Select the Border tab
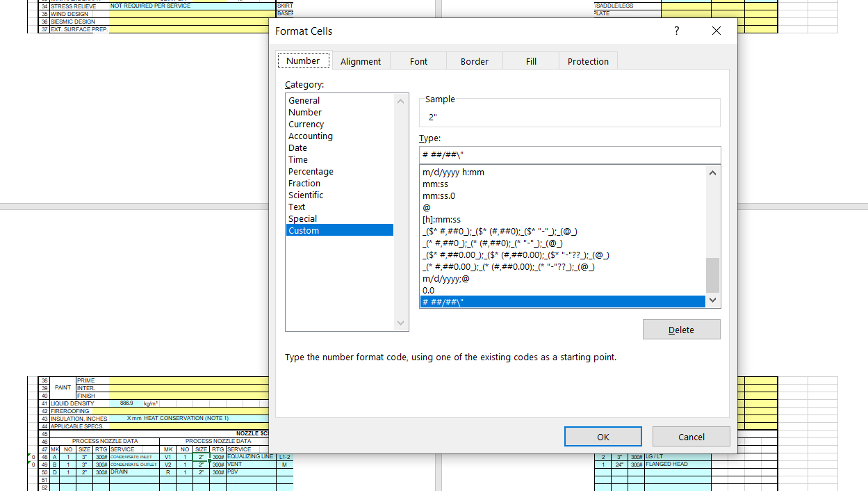This screenshot has height=491, width=868. pos(474,61)
